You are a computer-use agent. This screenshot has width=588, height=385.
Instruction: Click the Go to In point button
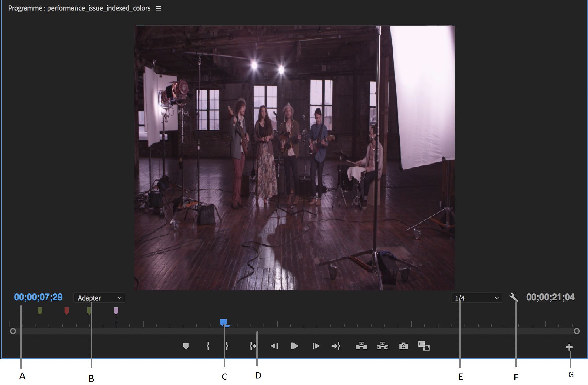click(x=253, y=346)
